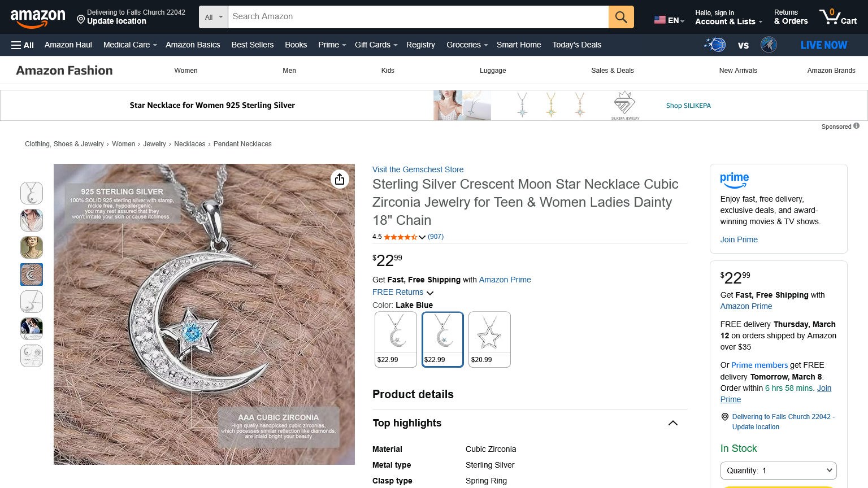Visit the Gemschest Store link
This screenshot has height=488, width=868.
[418, 169]
